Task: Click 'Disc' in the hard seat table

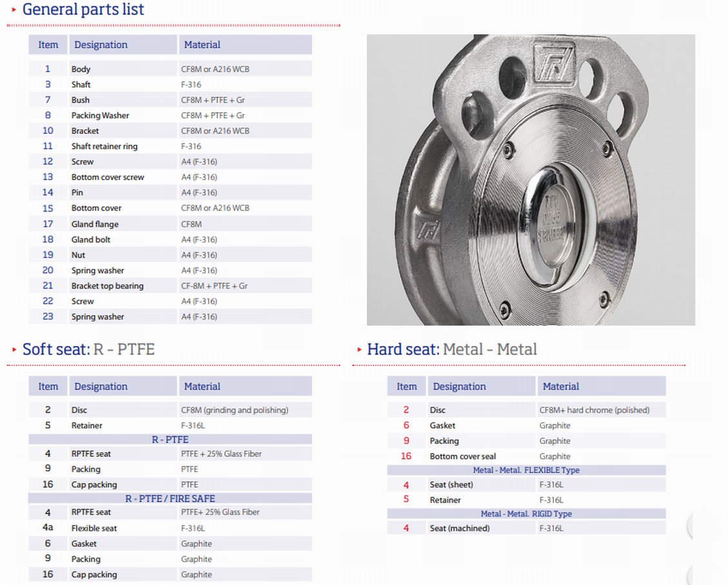Action: [437, 410]
